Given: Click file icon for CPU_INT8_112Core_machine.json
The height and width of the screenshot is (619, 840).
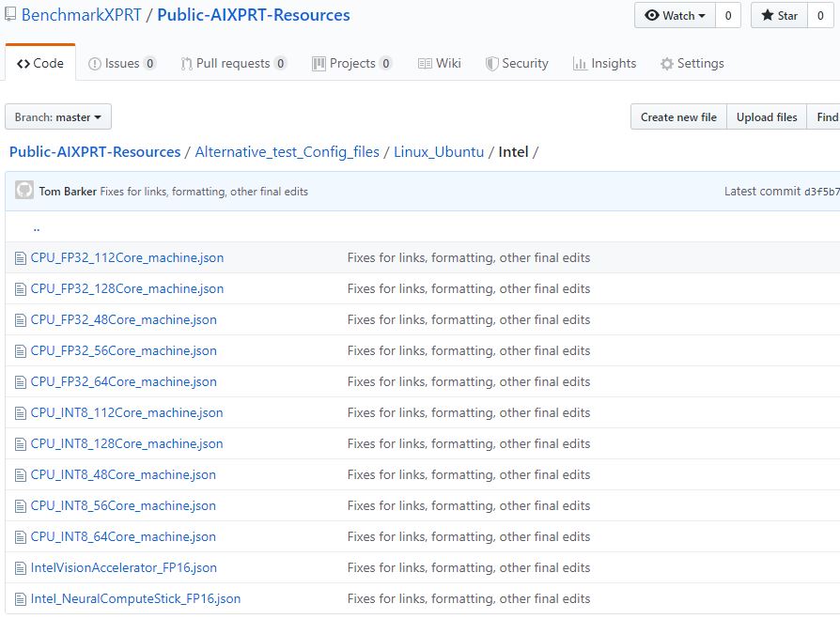Looking at the screenshot, I should click(21, 414).
